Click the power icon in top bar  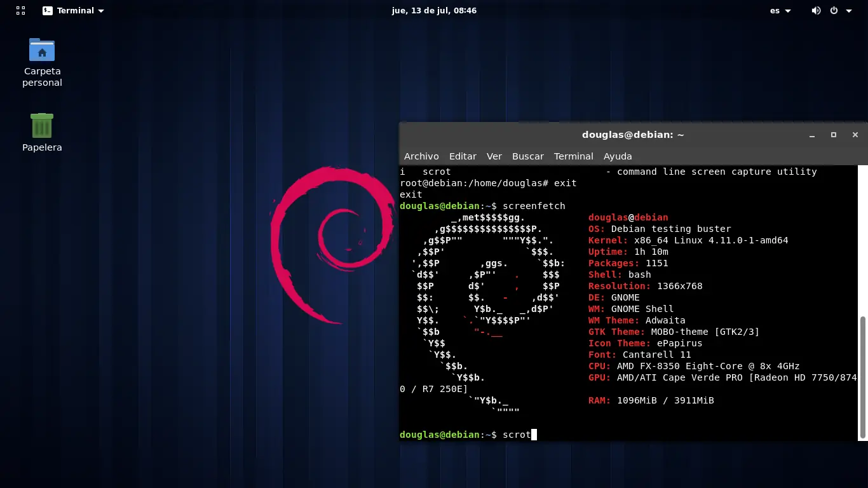pyautogui.click(x=834, y=11)
